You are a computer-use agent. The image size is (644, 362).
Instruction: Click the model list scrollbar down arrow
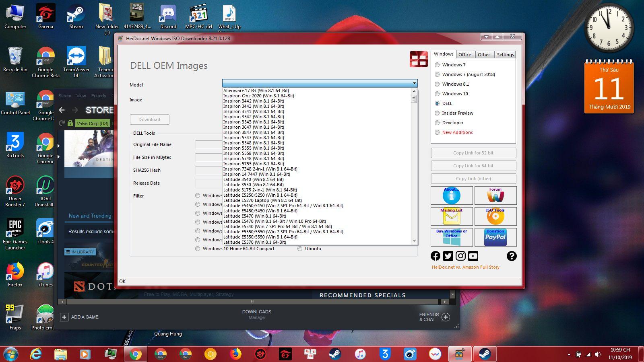[414, 241]
